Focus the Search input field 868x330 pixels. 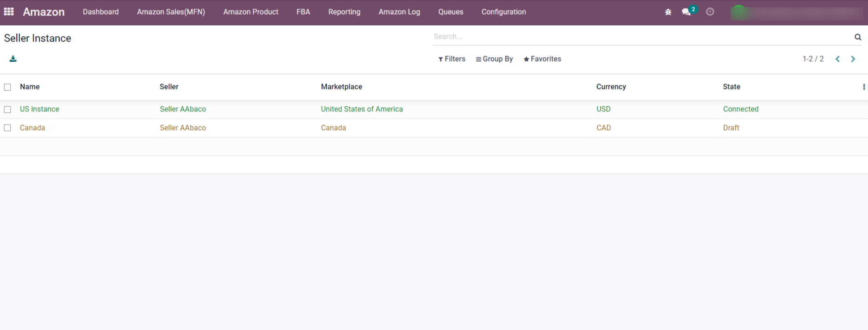pyautogui.click(x=639, y=37)
